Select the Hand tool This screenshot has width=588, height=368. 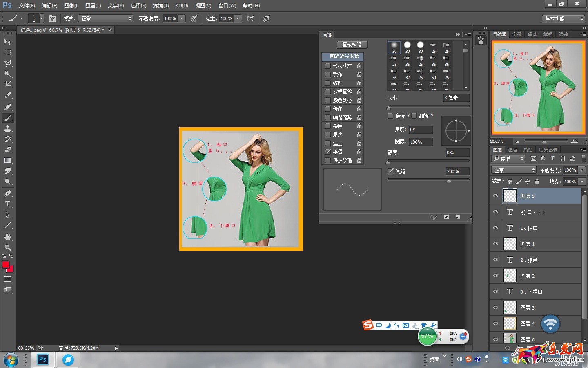[x=8, y=237]
